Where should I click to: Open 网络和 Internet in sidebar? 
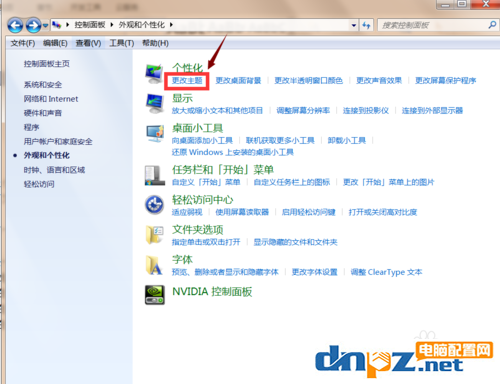(51, 99)
